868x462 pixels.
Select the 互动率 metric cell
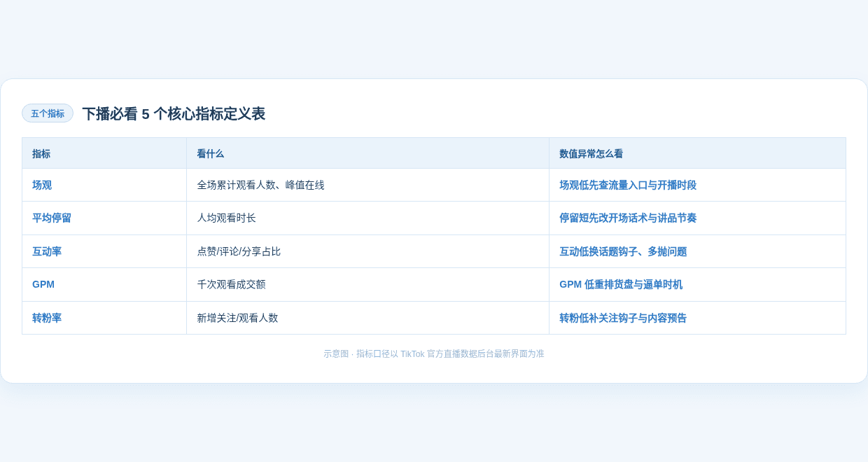(x=104, y=251)
